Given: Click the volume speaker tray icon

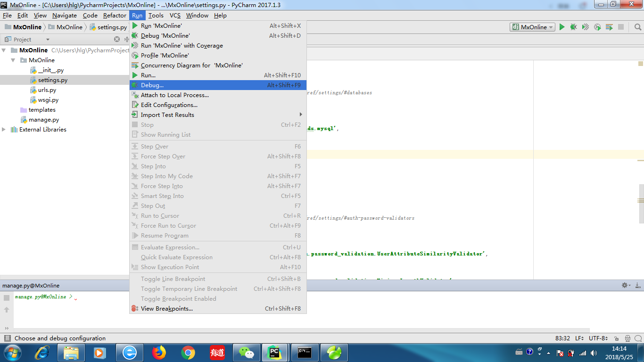Looking at the screenshot, I should pos(594,353).
